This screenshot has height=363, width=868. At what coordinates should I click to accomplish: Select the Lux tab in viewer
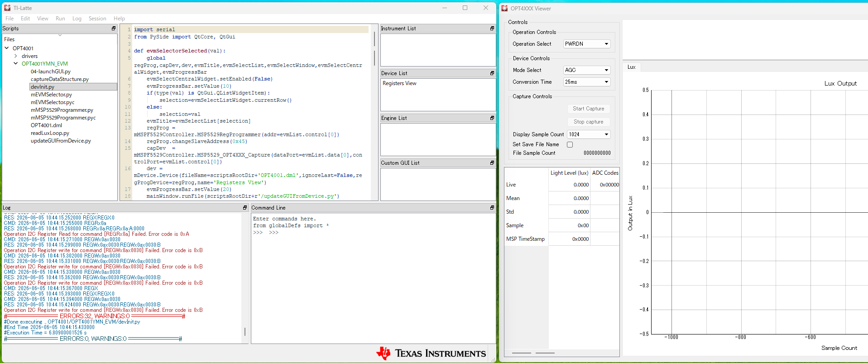point(632,67)
